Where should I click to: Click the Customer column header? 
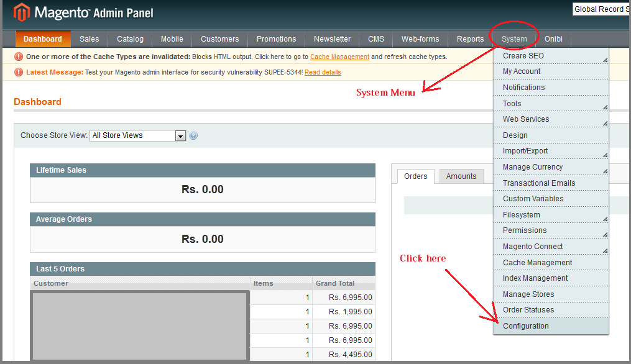tap(140, 283)
